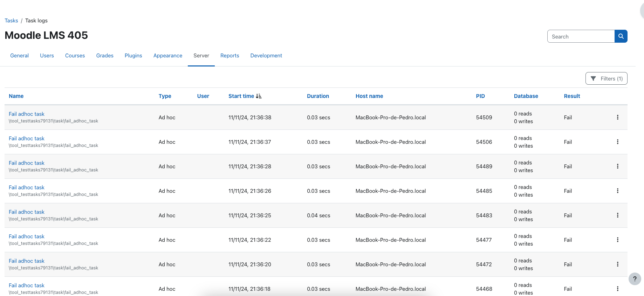644x296 pixels.
Task: Focus the Search input field
Action: click(581, 36)
